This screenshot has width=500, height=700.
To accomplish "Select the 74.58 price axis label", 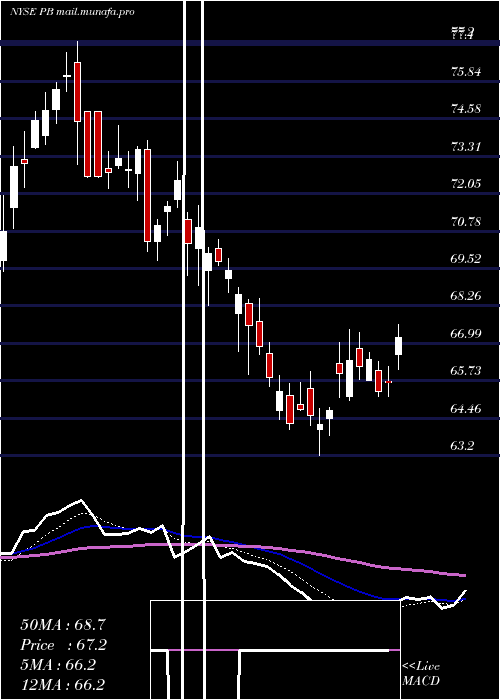I will point(466,108).
